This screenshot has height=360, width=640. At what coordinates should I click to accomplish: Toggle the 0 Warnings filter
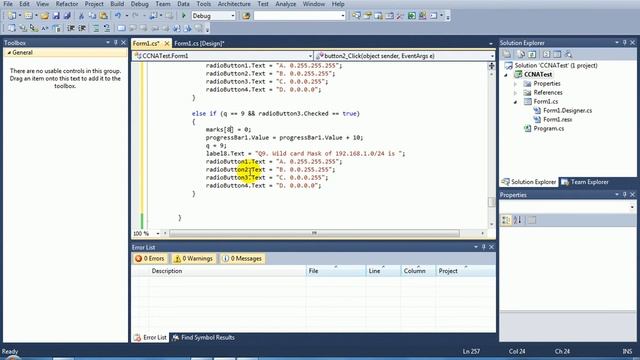(x=193, y=258)
